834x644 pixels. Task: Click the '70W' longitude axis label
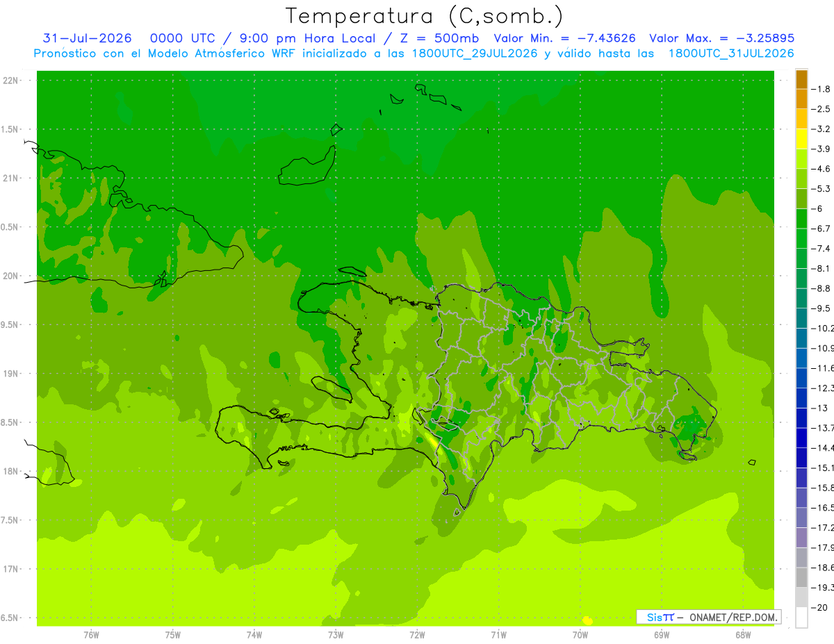(x=580, y=634)
